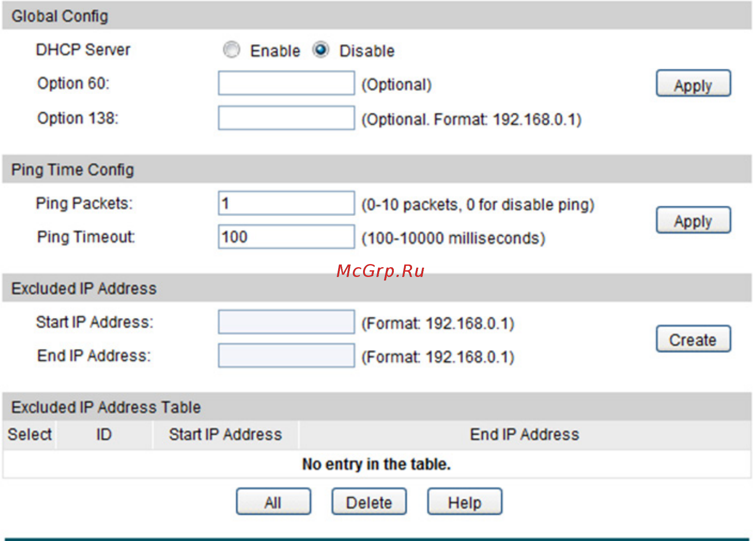Open the Help button
756x541 pixels.
pyautogui.click(x=465, y=502)
